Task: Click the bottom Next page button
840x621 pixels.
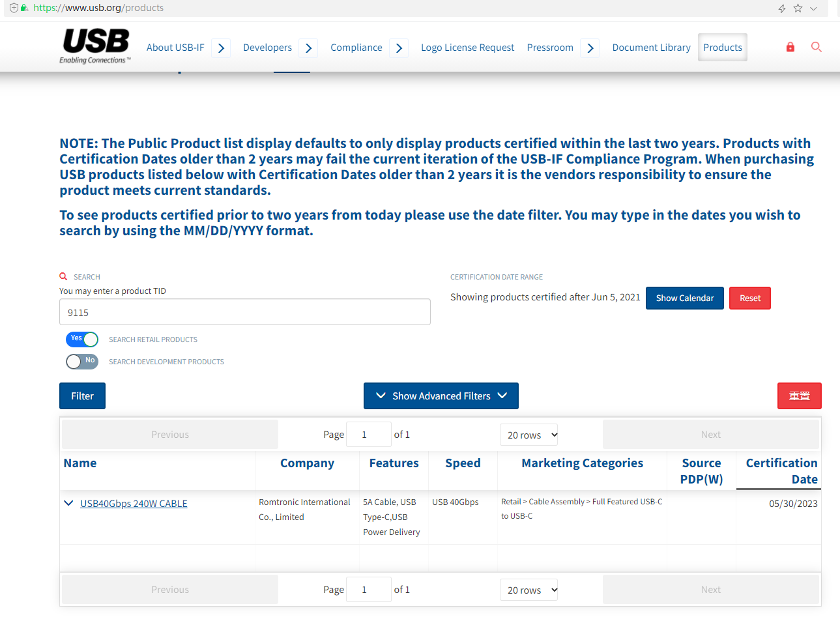Action: (711, 590)
